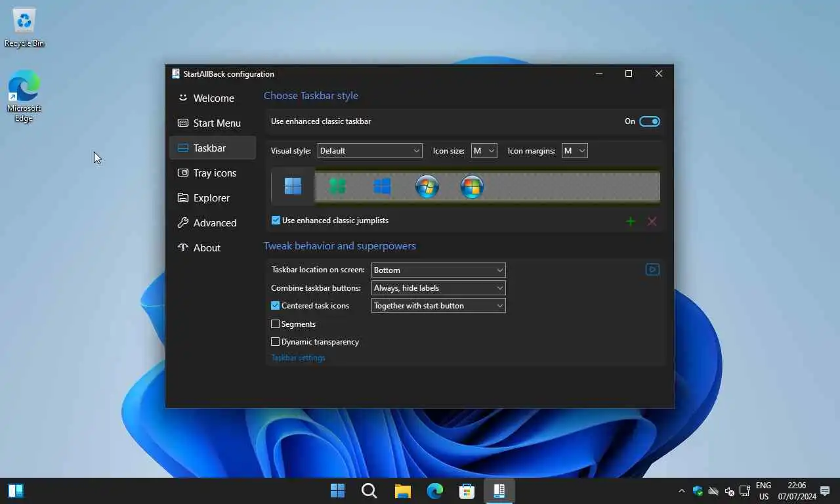This screenshot has height=504, width=840.
Task: Select the Microsoft Edge desktop shortcut
Action: tap(24, 96)
